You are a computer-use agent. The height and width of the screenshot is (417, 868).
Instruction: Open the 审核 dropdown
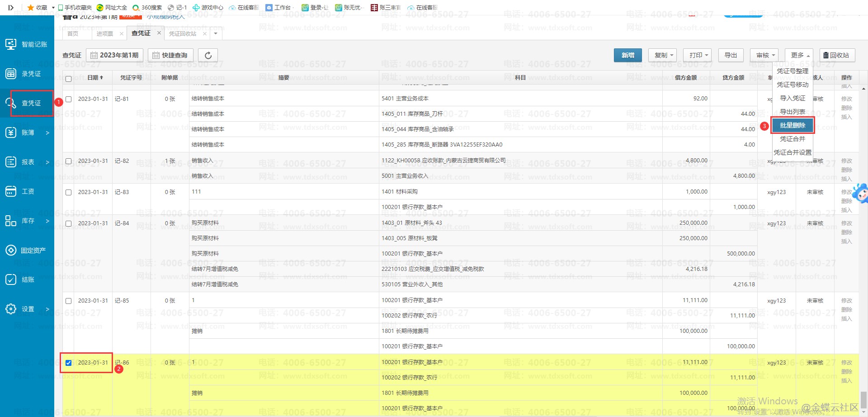coord(764,55)
